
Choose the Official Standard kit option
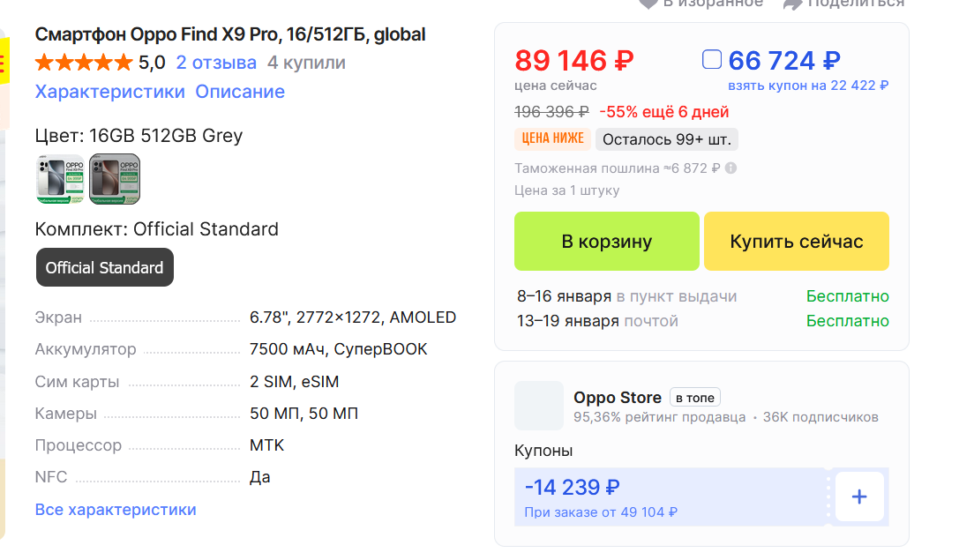(104, 268)
